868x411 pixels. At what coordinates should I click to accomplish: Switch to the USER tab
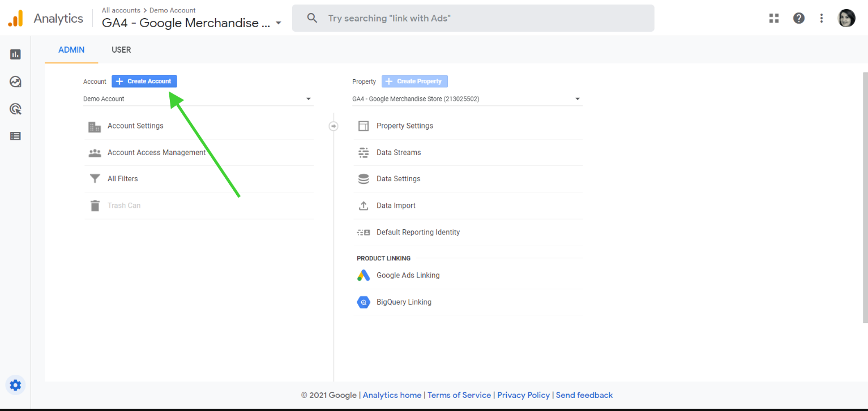[121, 50]
